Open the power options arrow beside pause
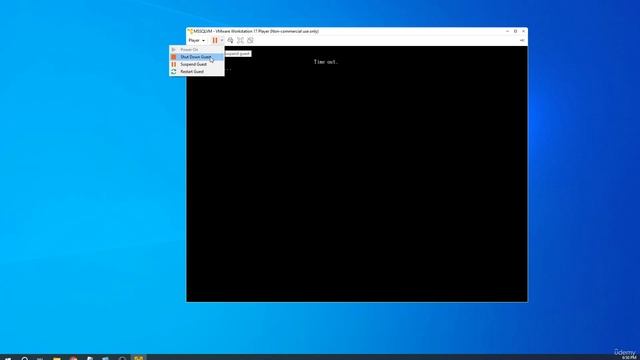 point(222,40)
